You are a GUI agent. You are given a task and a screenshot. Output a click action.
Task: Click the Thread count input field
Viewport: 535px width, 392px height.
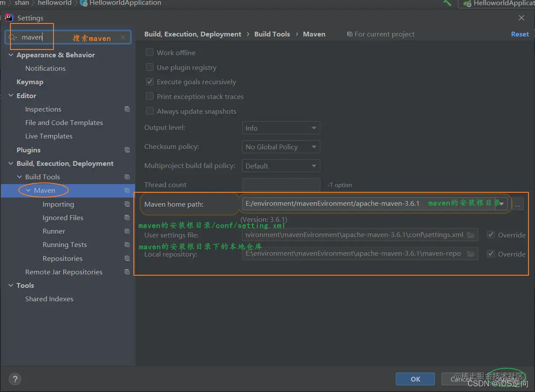[281, 184]
